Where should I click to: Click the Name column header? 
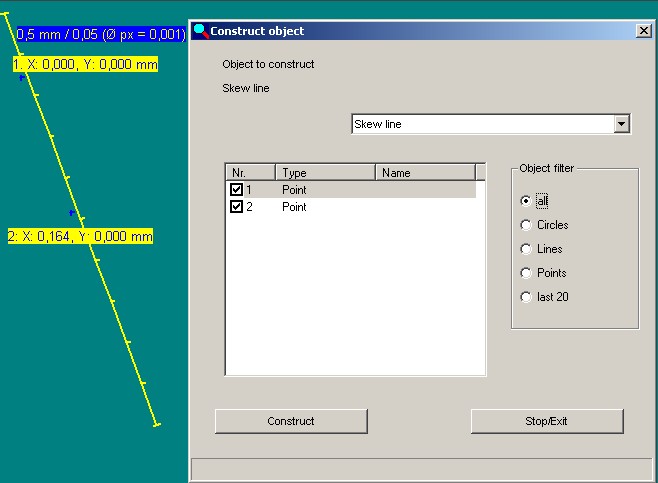[426, 172]
